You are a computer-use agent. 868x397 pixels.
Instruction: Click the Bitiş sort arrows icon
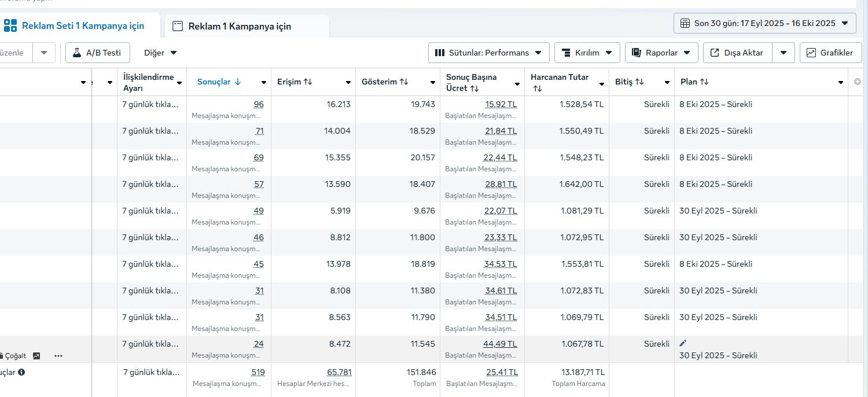(639, 82)
